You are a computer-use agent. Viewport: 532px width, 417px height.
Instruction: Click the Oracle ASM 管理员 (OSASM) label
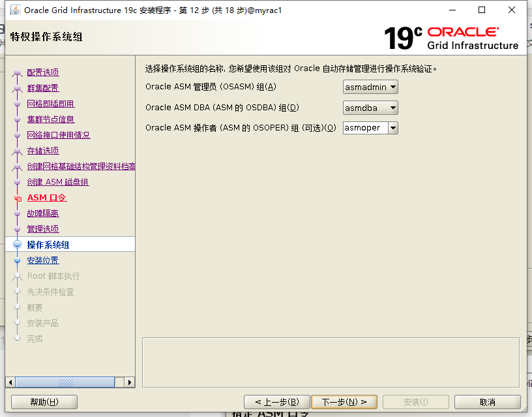pos(211,87)
